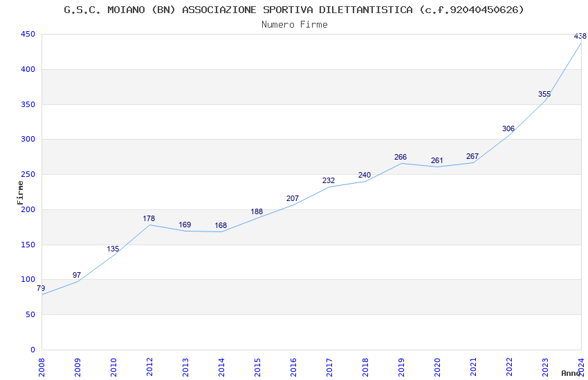The image size is (588, 380).
Task: Click the data label 135
Action: [113, 249]
